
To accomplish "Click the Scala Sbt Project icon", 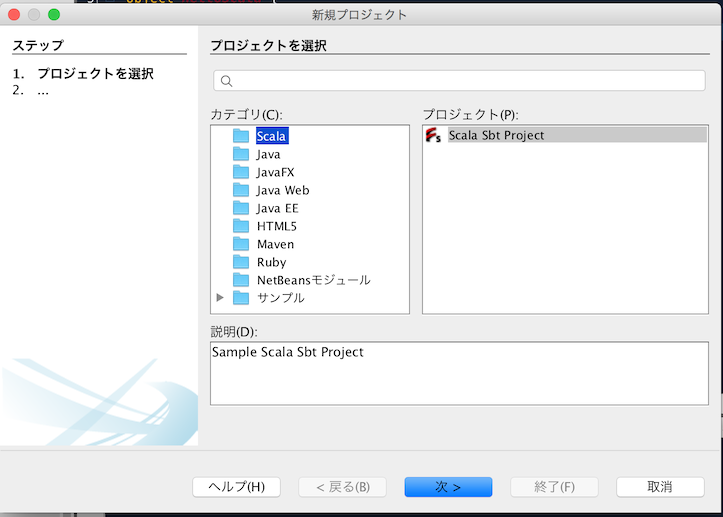I will point(433,135).
